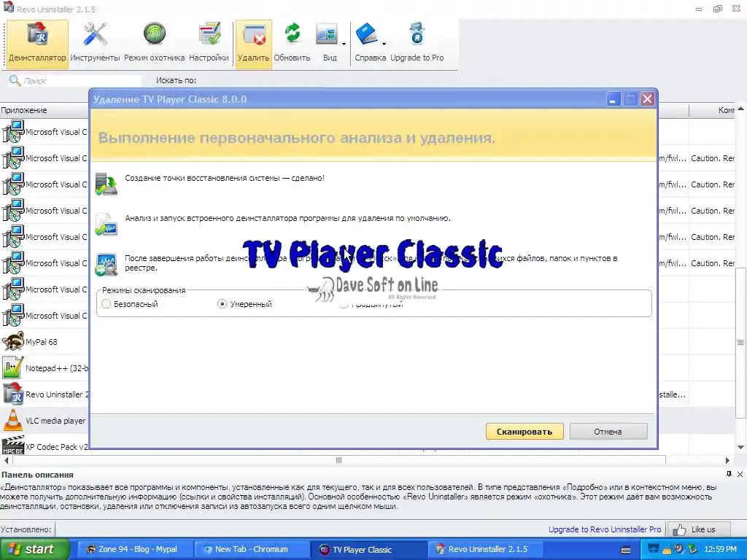747x560 pixels.
Task: Click the Отмена button
Action: click(x=608, y=432)
